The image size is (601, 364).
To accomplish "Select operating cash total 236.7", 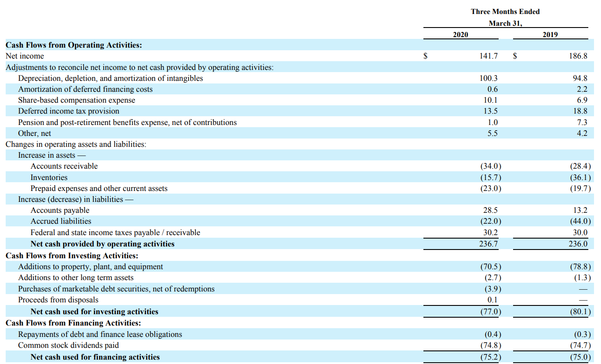I will click(x=489, y=244).
